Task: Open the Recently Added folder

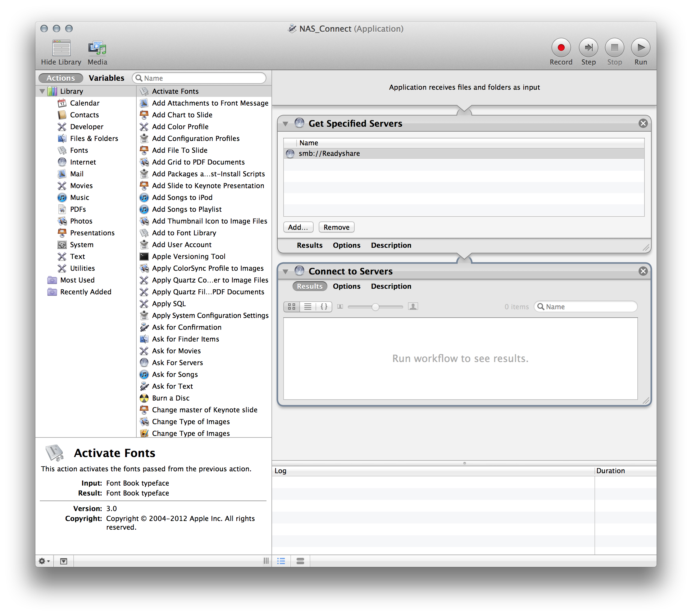Action: (85, 292)
